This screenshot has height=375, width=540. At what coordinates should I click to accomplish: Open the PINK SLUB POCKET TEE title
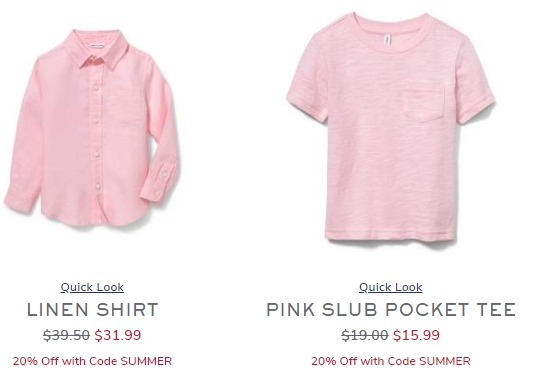pyautogui.click(x=391, y=309)
